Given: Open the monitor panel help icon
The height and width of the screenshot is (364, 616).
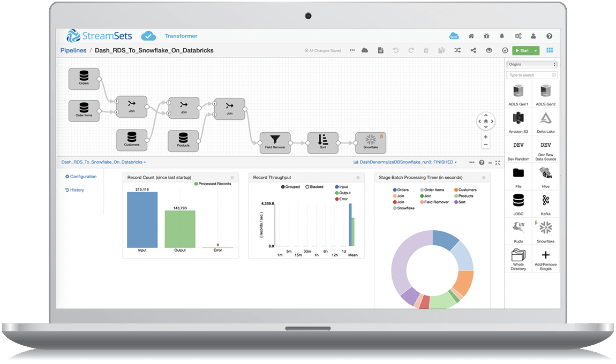Looking at the screenshot, I should pyautogui.click(x=482, y=163).
